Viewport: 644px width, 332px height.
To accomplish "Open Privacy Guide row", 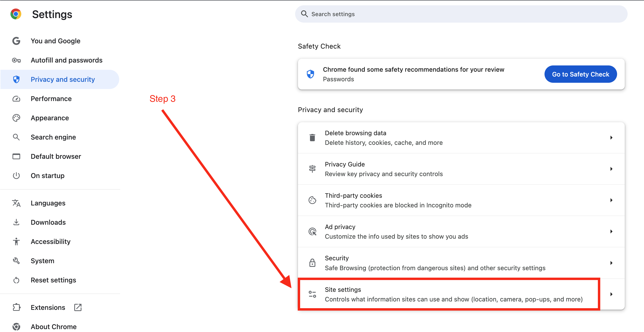I will 461,169.
